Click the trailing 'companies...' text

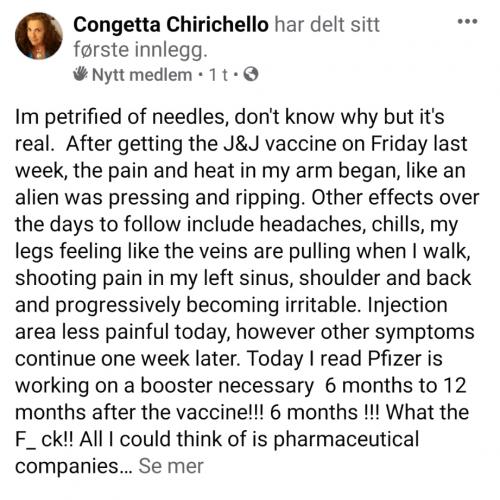(x=74, y=467)
